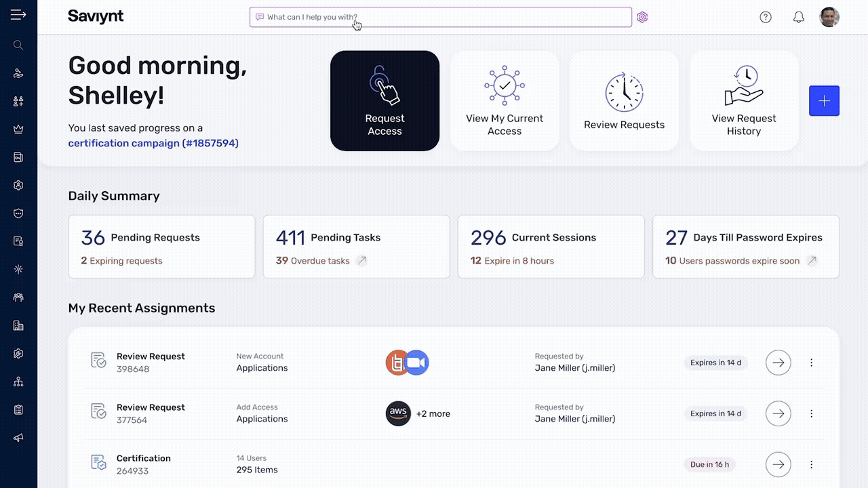Open the search icon in the left sidebar
This screenshot has width=868, height=488.
click(18, 45)
